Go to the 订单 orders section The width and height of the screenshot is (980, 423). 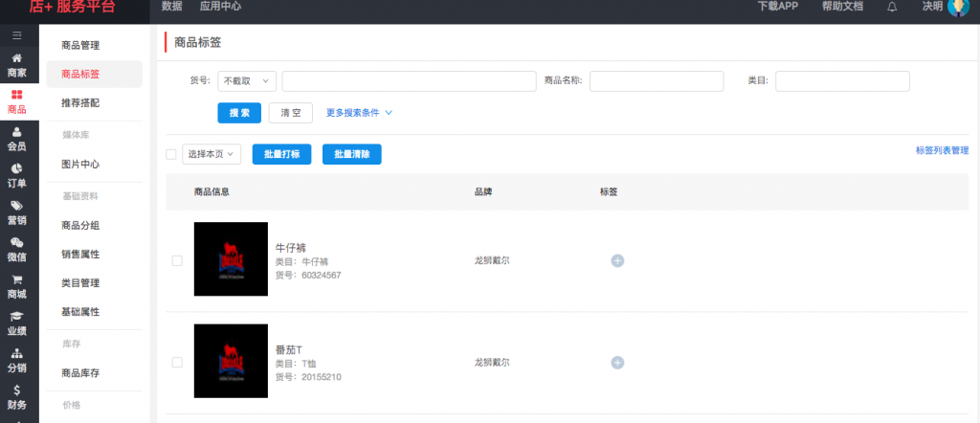point(16,176)
